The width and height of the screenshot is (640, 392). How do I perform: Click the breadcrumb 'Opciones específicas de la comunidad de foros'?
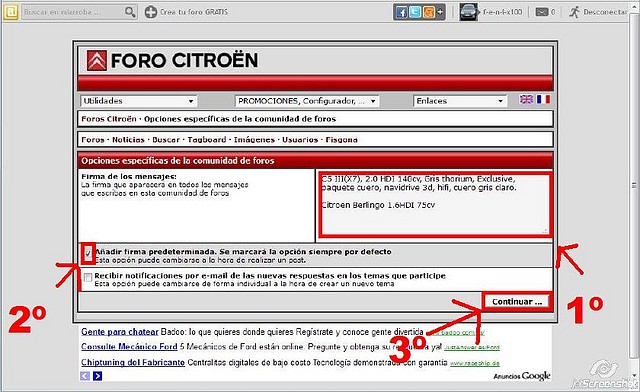240,119
